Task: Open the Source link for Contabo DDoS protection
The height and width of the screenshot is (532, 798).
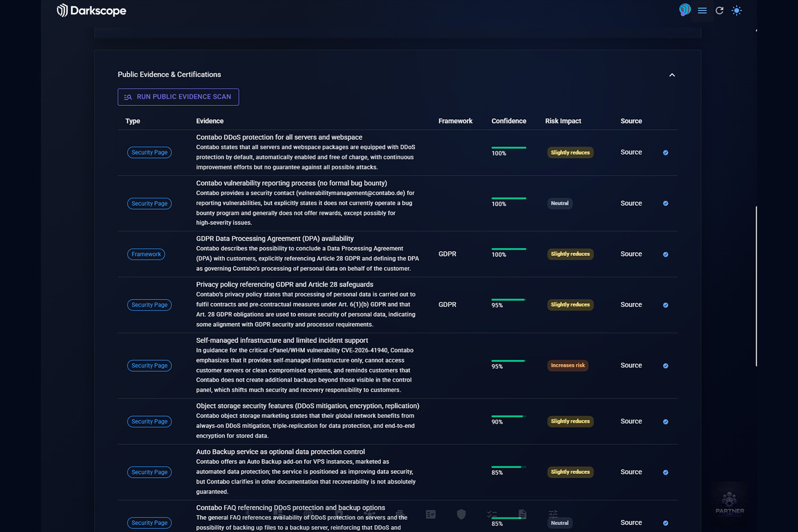Action: (631, 152)
